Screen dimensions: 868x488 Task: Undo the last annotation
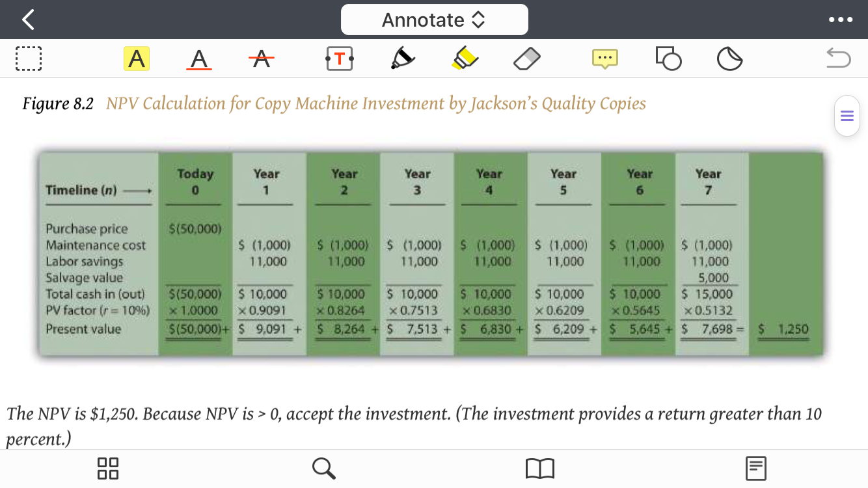pos(838,58)
